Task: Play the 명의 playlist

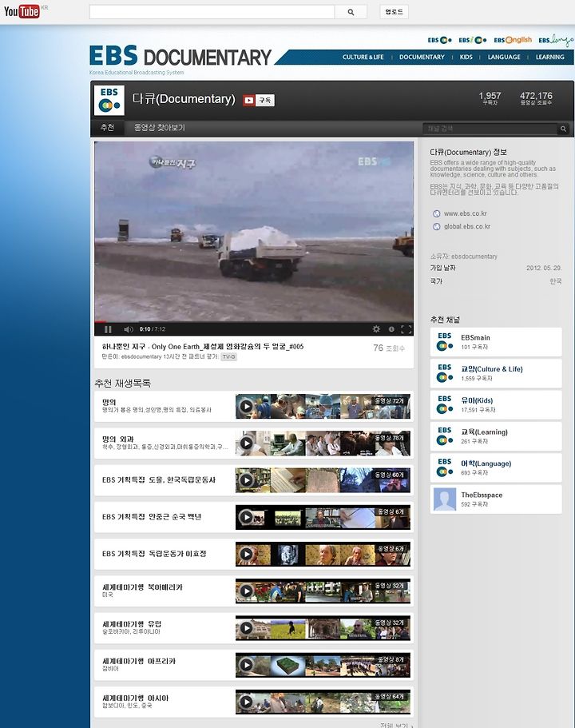Action: (246, 406)
